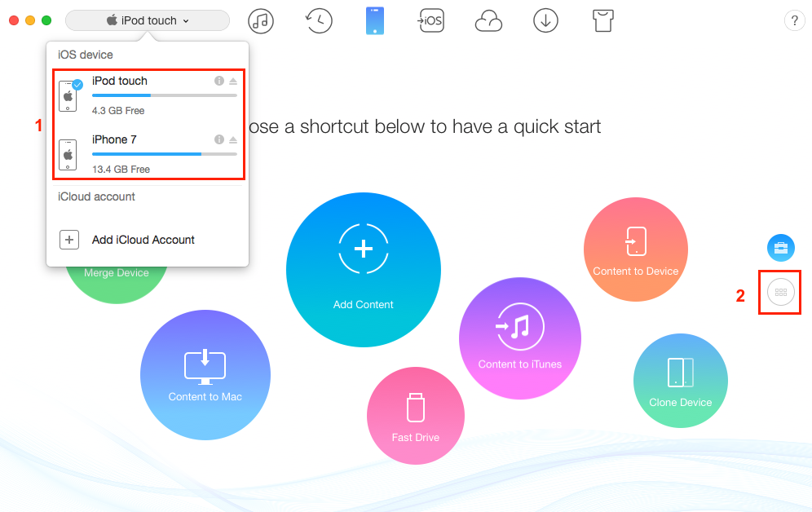Screen dimensions: 812x512
Task: Open the Clone Device shortcut
Action: pos(681,381)
